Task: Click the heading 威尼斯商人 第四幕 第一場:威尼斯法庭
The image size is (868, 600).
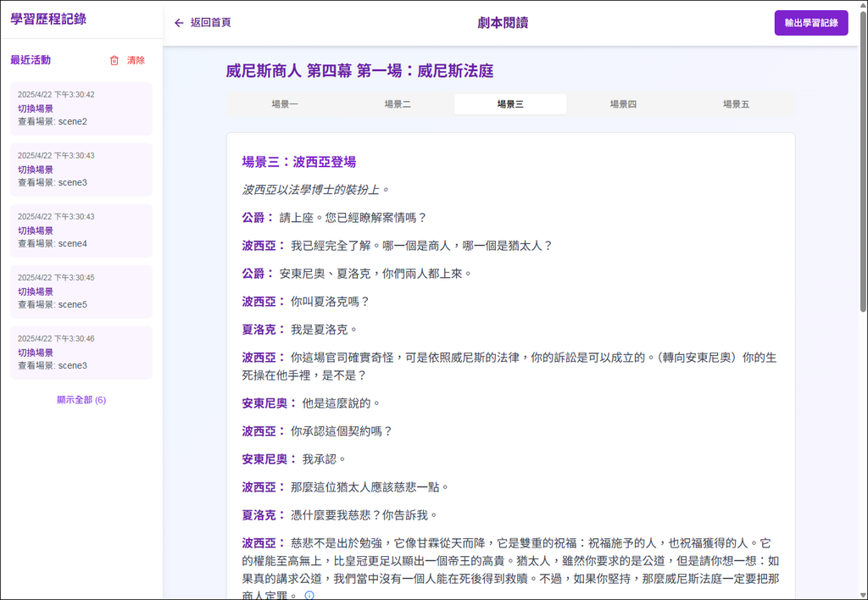Action: coord(359,71)
